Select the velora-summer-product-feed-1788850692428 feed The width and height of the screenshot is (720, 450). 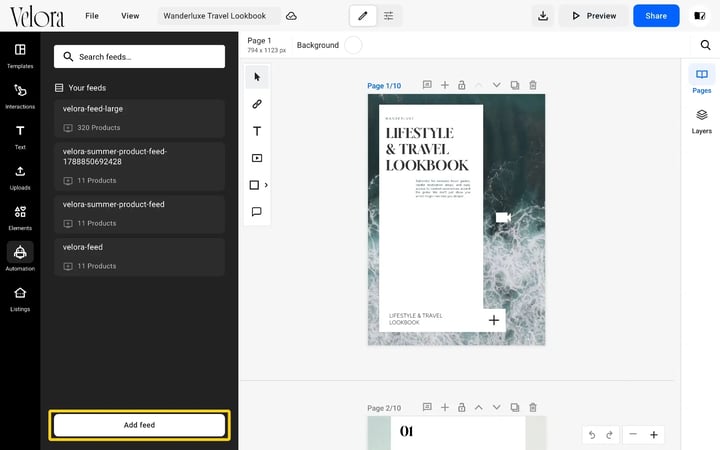(x=139, y=167)
